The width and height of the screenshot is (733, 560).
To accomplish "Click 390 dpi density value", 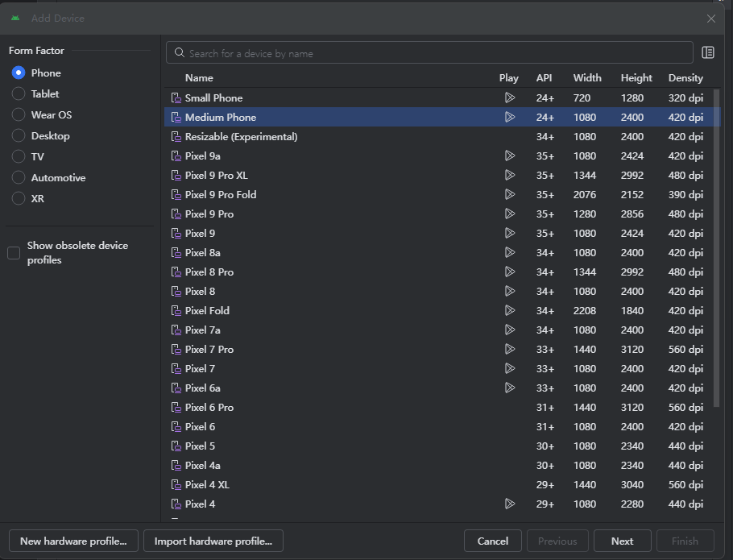I will [x=685, y=194].
